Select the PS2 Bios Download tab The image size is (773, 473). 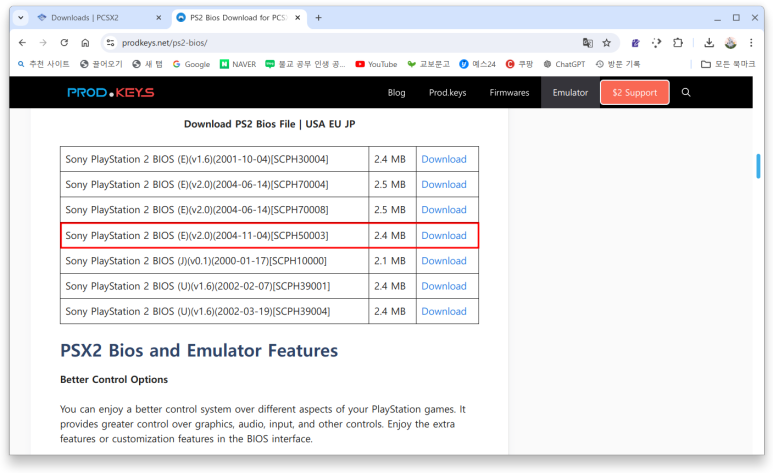239,18
